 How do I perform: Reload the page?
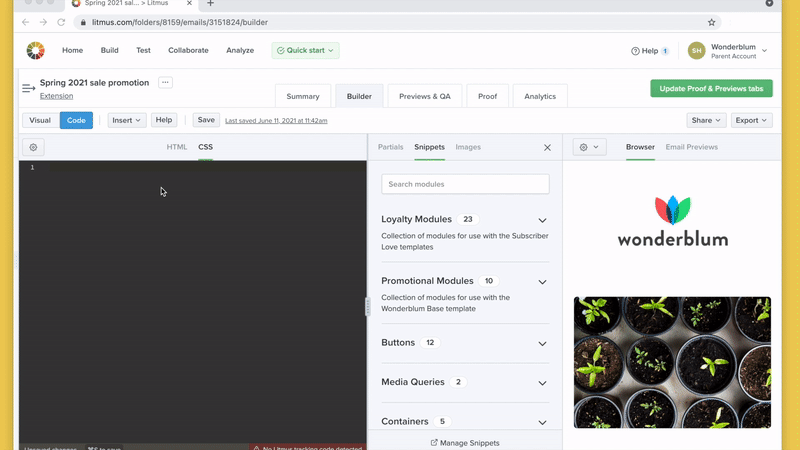pos(61,22)
